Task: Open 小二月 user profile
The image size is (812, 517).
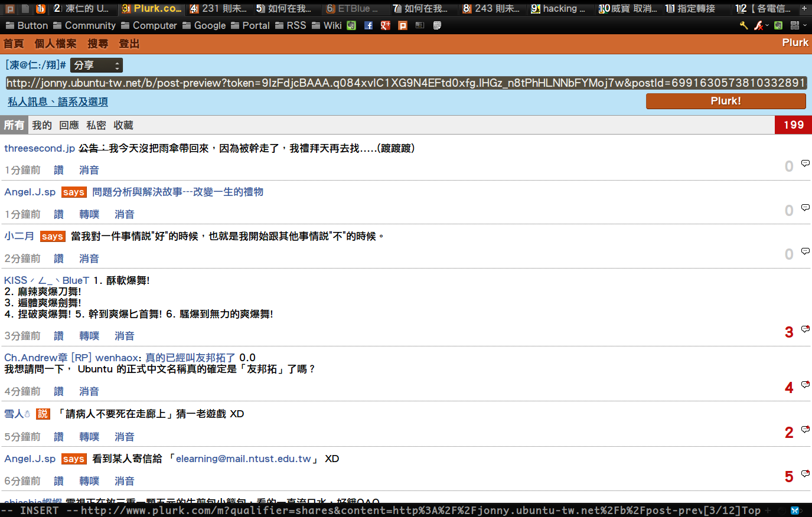Action: (19, 236)
